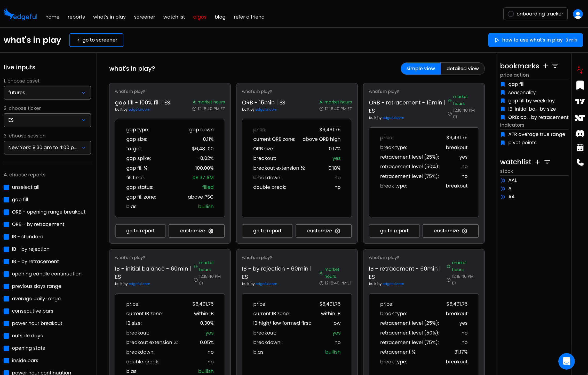
Task: Click the phone call icon
Action: [x=580, y=162]
